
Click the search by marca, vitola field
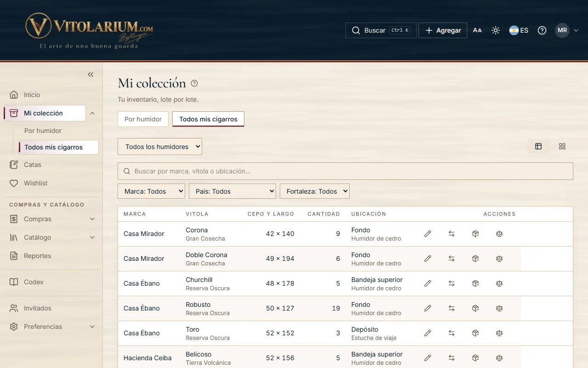(x=345, y=171)
